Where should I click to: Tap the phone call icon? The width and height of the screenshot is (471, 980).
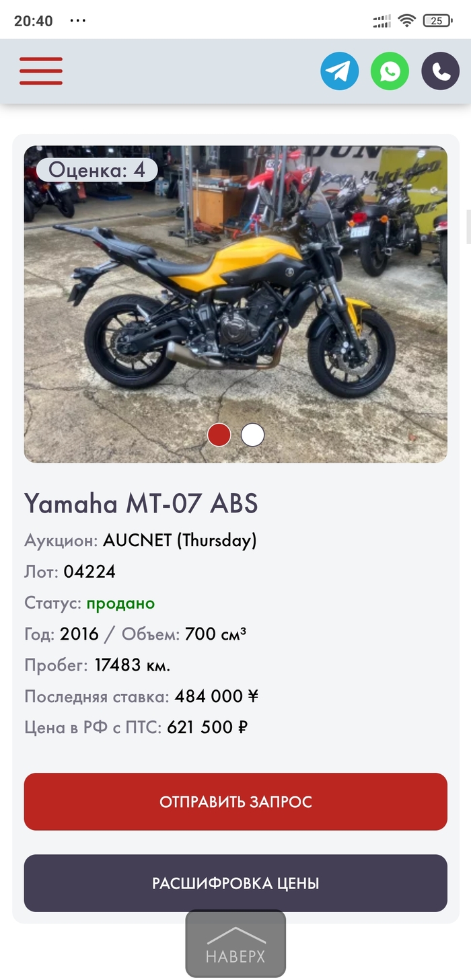pos(441,71)
